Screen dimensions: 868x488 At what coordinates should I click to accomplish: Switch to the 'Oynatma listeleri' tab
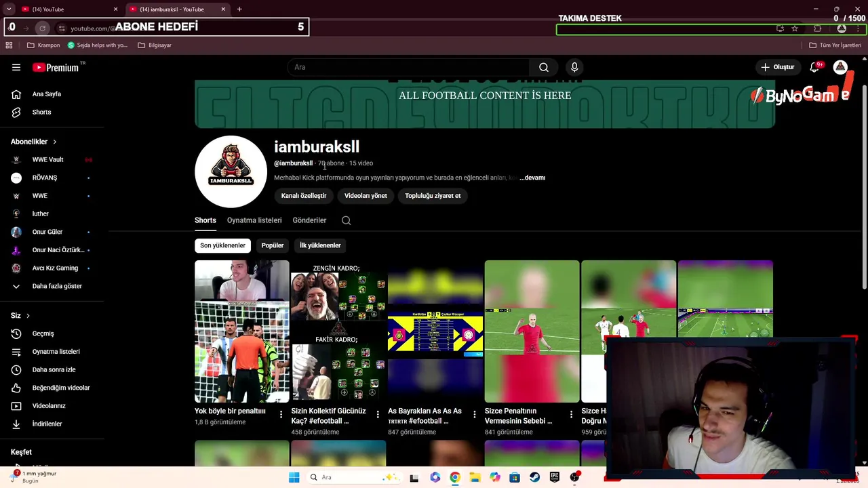pos(254,220)
